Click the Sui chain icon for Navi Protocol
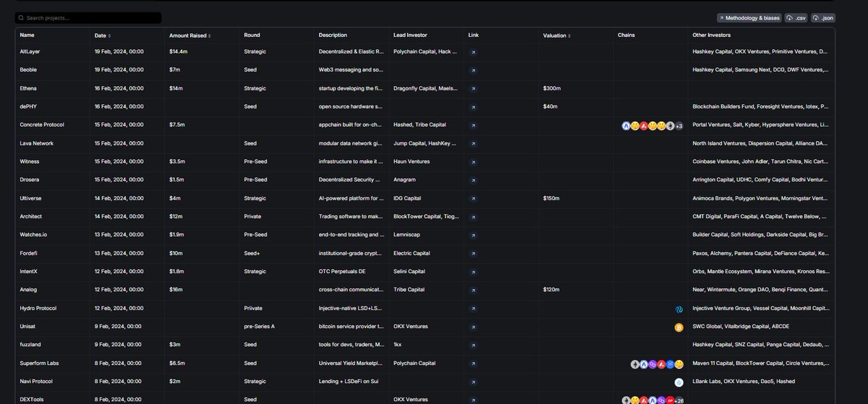Screen dimensions: 868x404 pyautogui.click(x=679, y=382)
